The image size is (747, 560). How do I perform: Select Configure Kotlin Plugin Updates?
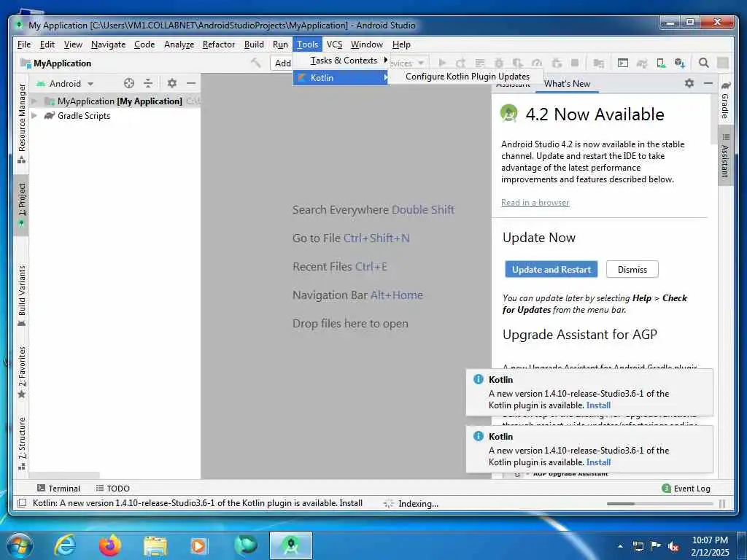pyautogui.click(x=468, y=76)
